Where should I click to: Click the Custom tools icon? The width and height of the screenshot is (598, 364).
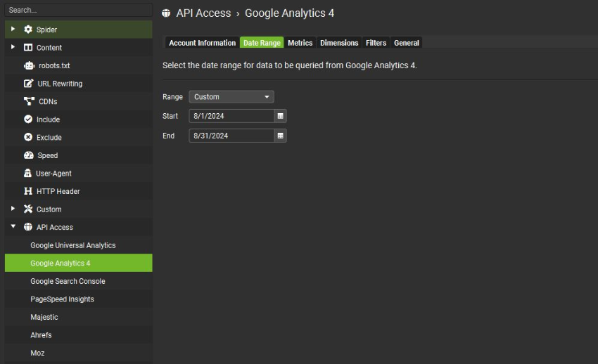[x=28, y=209]
